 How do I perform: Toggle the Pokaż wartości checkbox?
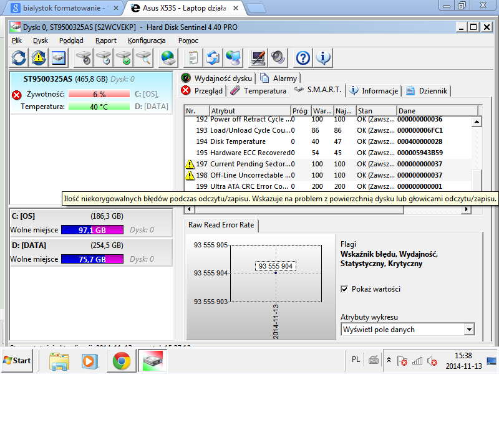click(344, 289)
